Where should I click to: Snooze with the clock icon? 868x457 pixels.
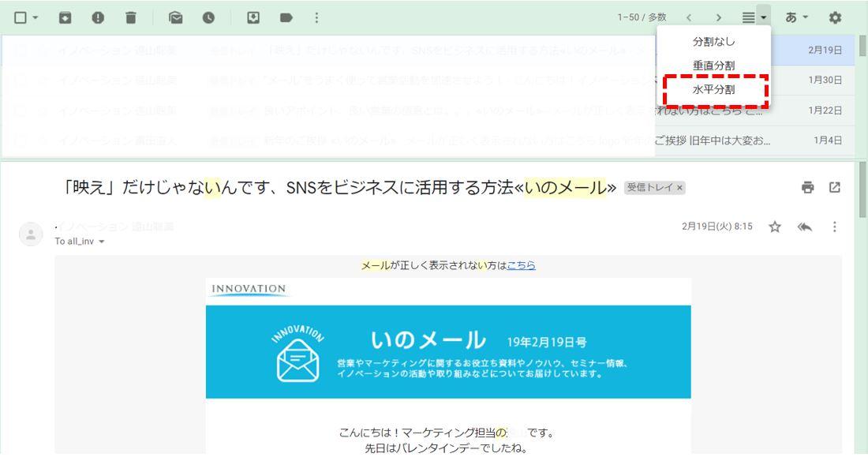click(208, 17)
